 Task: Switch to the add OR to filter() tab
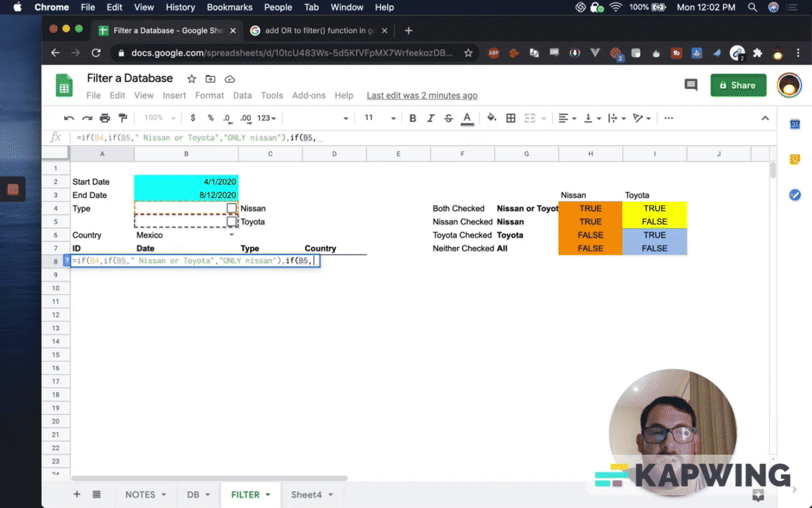coord(320,30)
